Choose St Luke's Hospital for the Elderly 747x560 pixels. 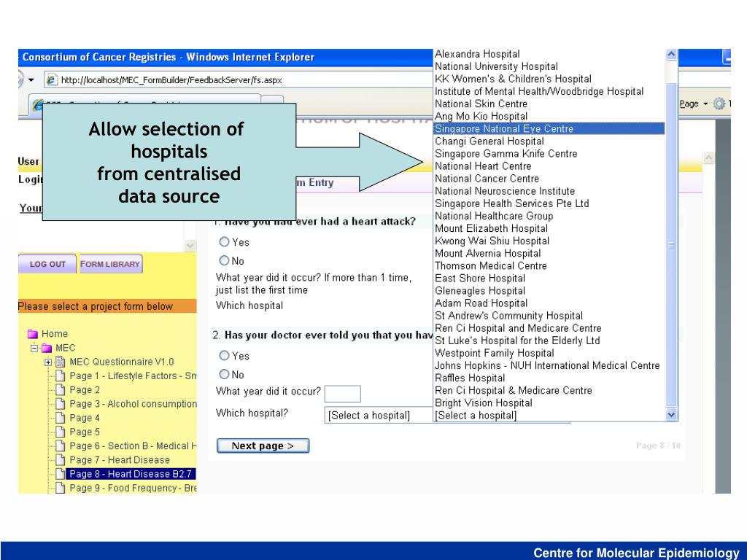(x=517, y=341)
